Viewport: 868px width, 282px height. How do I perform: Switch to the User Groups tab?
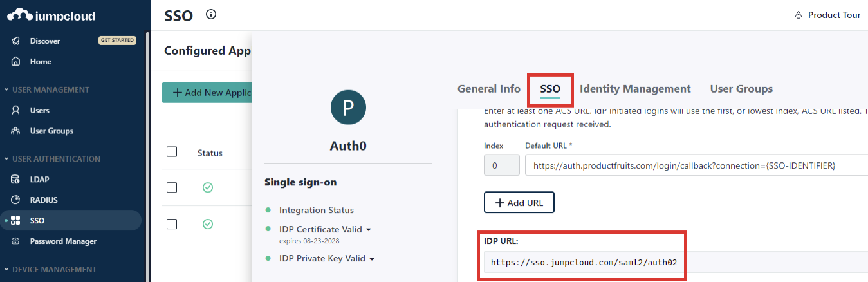click(741, 89)
